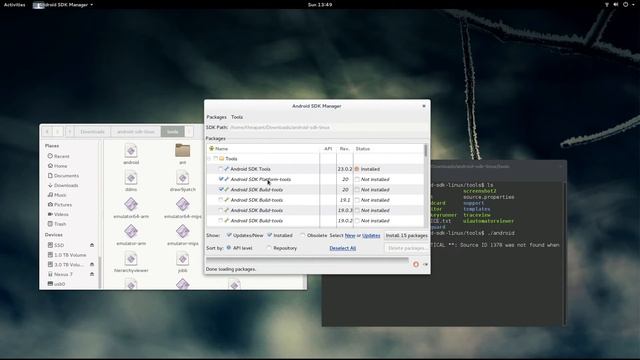Image resolution: width=640 pixels, height=360 pixels.
Task: Click the Downloads path breadcrumb
Action: [92, 131]
